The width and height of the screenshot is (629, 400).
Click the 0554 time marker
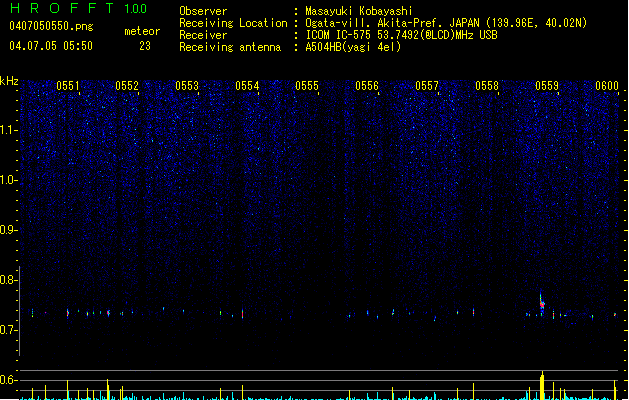pos(247,86)
